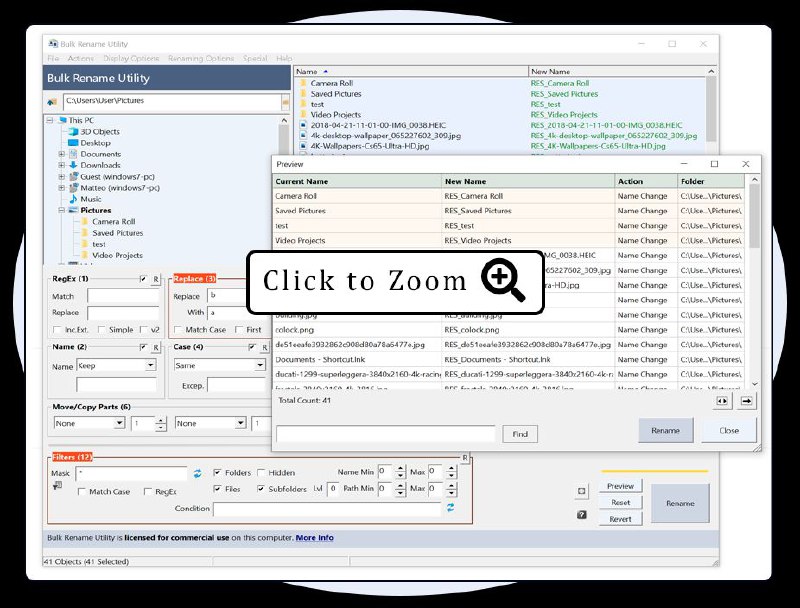Click the Music note icon in folder tree
The image size is (800, 608).
(x=73, y=199)
